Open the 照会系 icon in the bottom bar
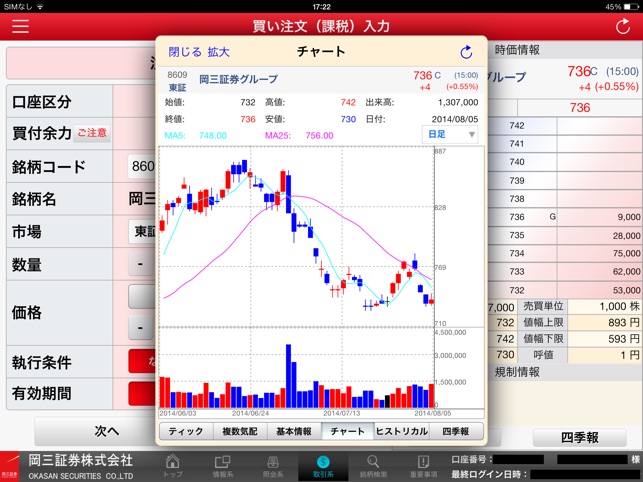Screen dimensions: 643x482 tap(273, 466)
